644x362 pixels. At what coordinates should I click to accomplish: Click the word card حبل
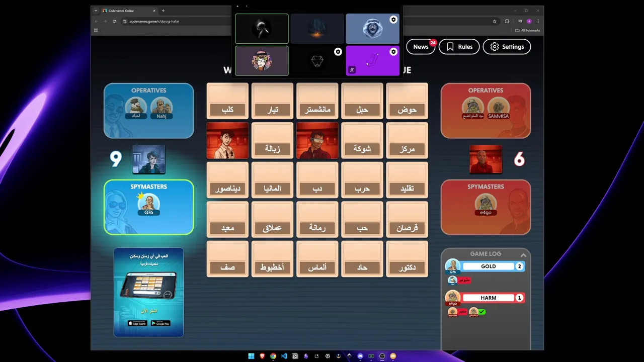(362, 101)
